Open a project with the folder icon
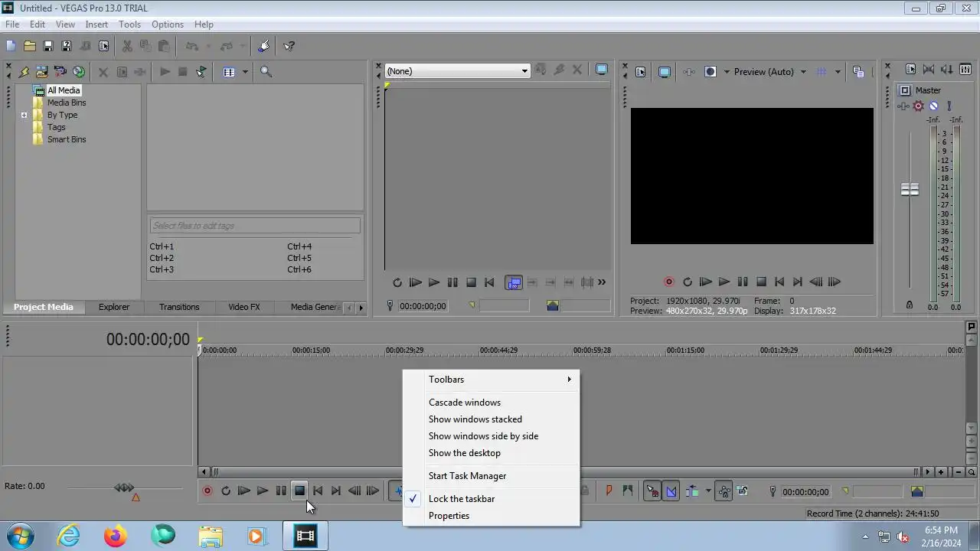The height and width of the screenshot is (551, 980). click(x=30, y=47)
